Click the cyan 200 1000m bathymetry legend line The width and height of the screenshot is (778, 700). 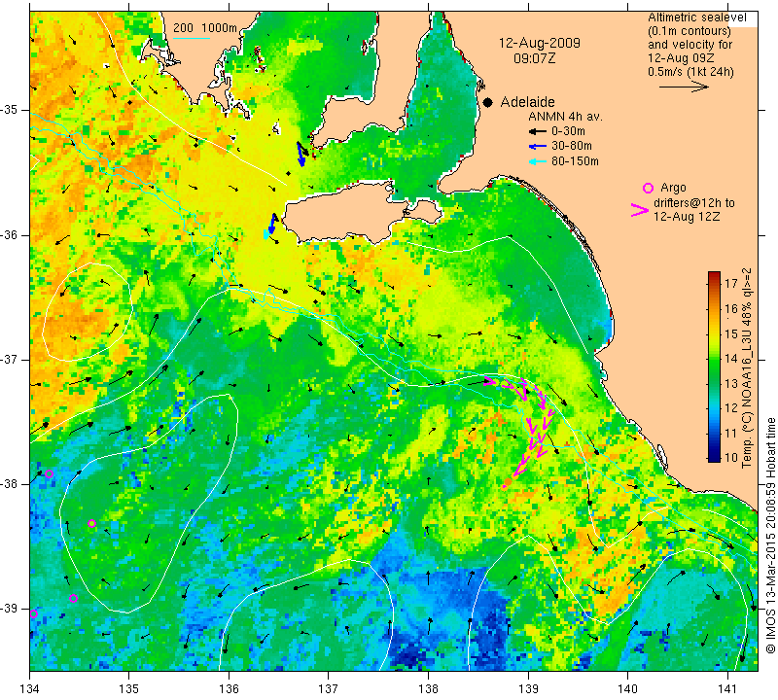[x=191, y=38]
